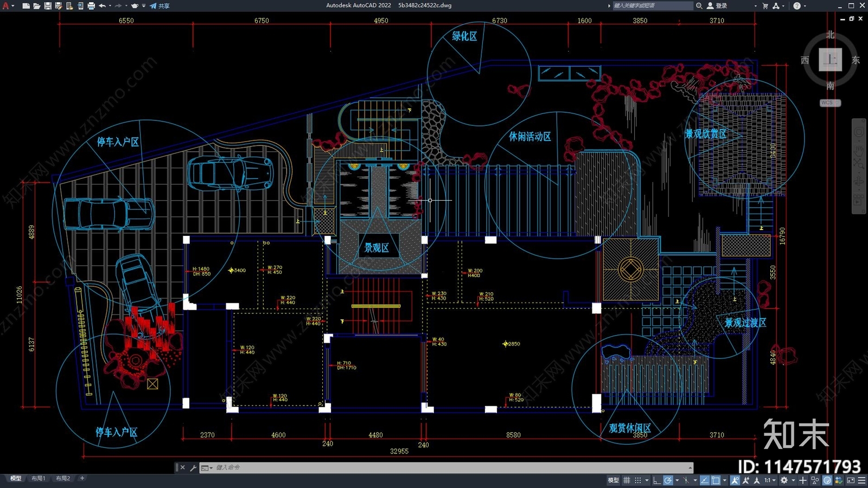Click ViewCube north direction 北
868x488 pixels.
click(830, 35)
